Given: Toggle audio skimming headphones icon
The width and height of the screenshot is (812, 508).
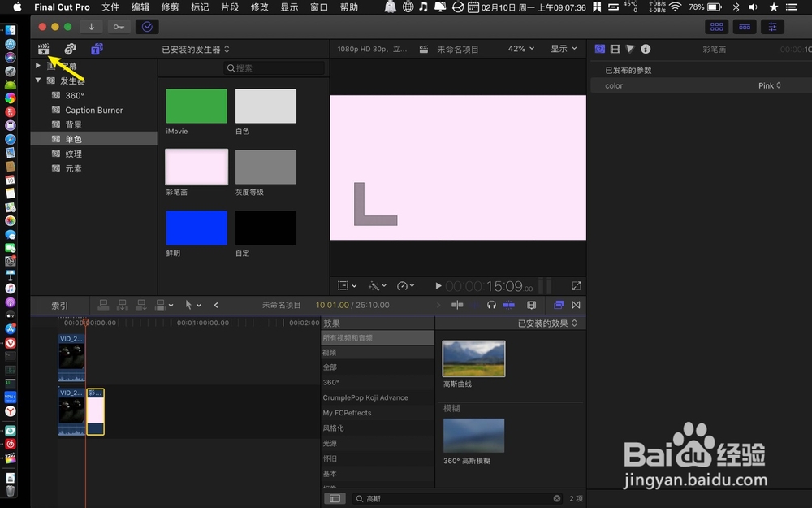Looking at the screenshot, I should (x=491, y=305).
